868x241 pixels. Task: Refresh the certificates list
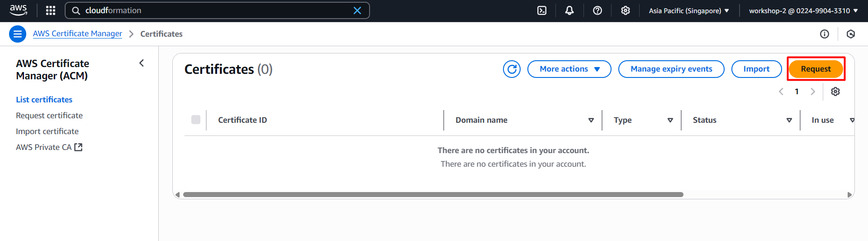click(x=512, y=69)
